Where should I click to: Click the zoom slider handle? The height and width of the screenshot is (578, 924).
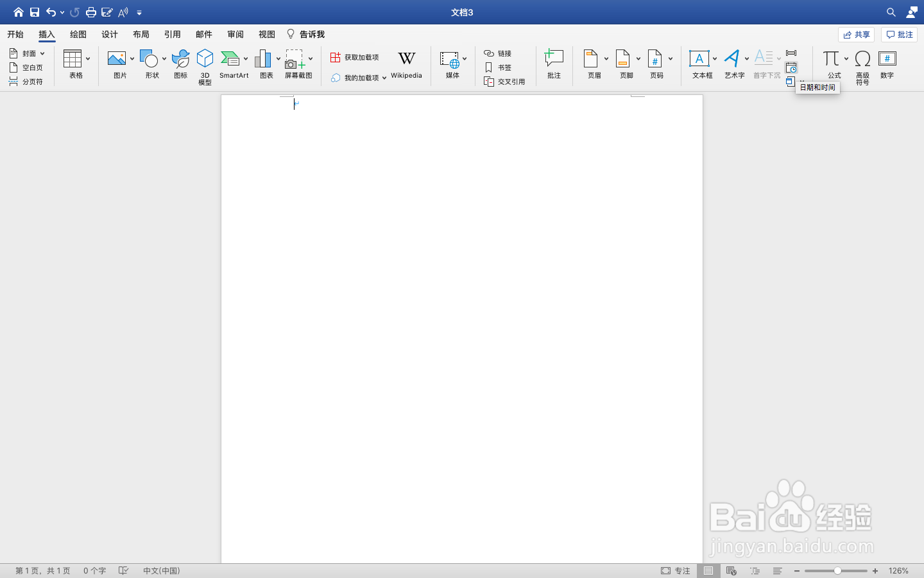coord(837,570)
